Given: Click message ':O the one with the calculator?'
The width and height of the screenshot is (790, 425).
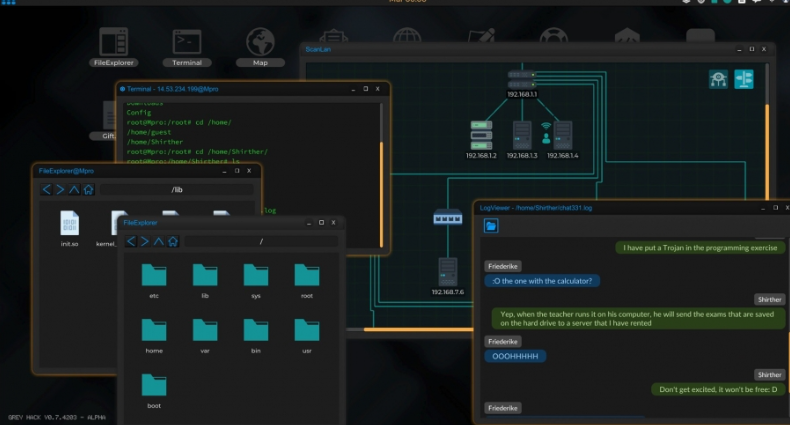Looking at the screenshot, I should 542,281.
